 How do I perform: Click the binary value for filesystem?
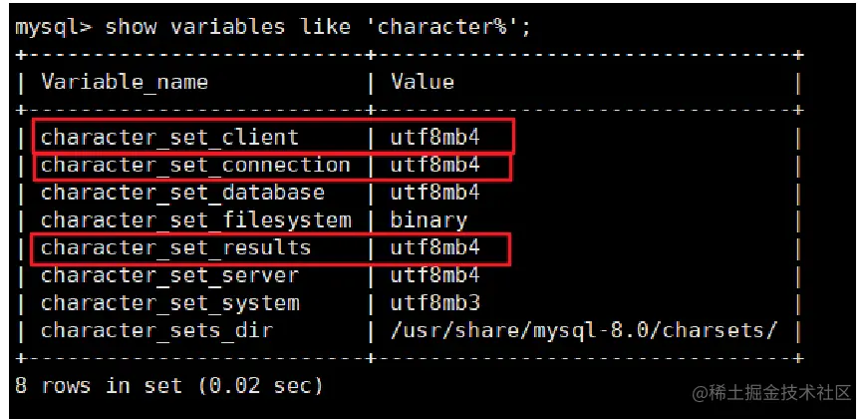coord(429,220)
